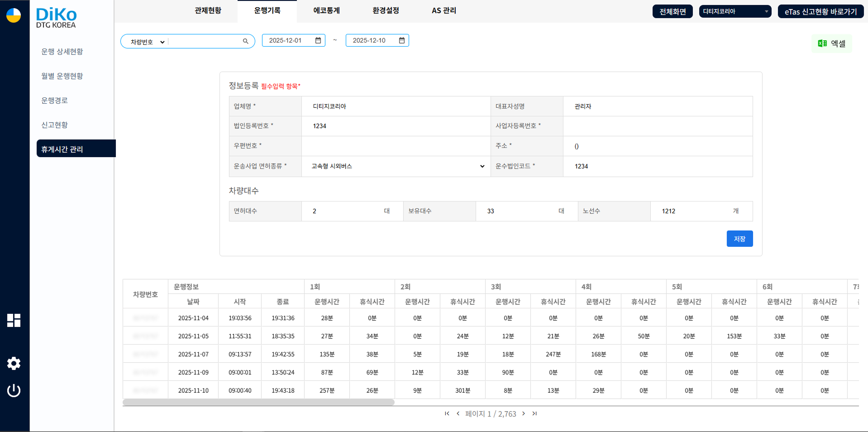Viewport: 868px width, 432px height.
Task: Jump to the first page arrow
Action: (447, 413)
